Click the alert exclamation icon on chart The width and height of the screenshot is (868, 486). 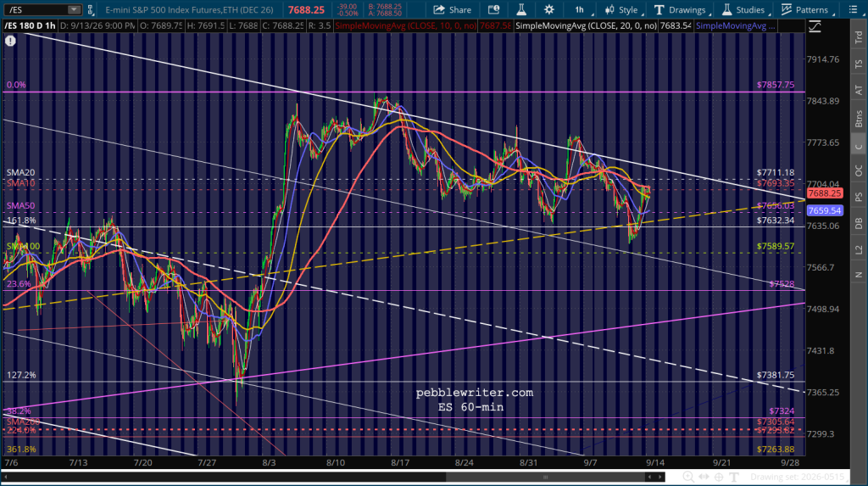(x=10, y=41)
